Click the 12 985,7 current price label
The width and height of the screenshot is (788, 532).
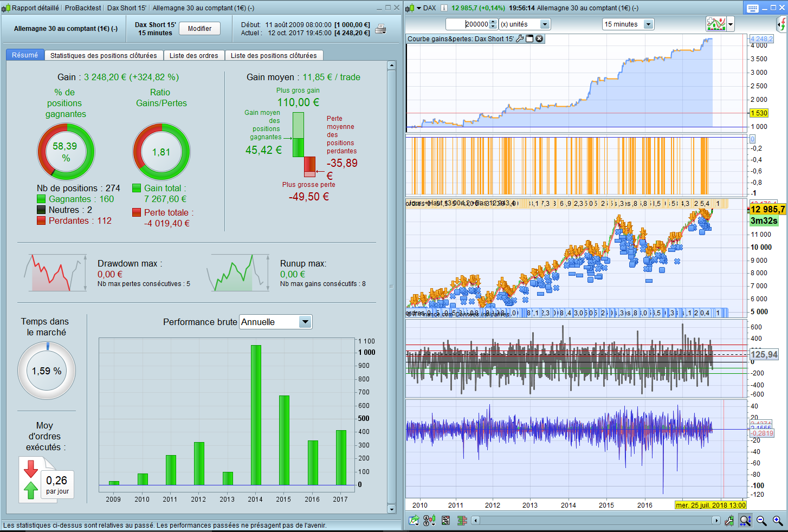point(767,209)
